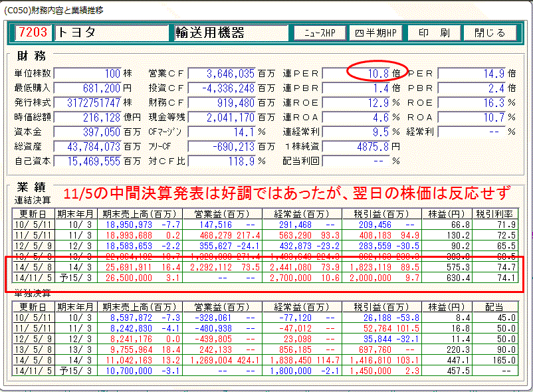Click the standalone PER value 14.9
The height and width of the screenshot is (392, 533).
471,73
